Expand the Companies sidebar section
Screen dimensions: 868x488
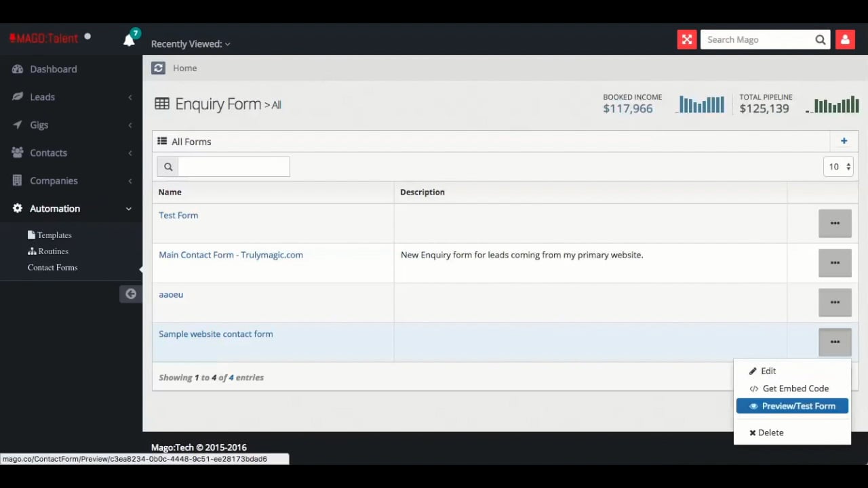click(x=71, y=181)
